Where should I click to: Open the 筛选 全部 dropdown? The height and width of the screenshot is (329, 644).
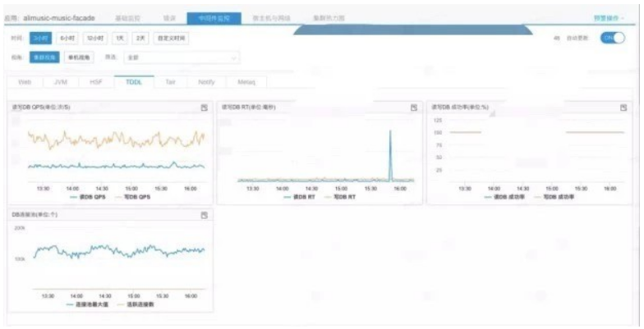tap(182, 57)
